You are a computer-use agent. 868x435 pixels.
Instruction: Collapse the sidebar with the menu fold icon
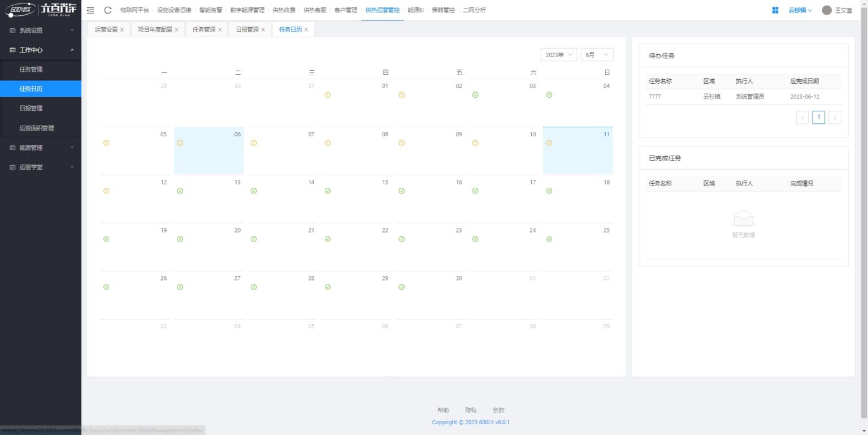[90, 10]
